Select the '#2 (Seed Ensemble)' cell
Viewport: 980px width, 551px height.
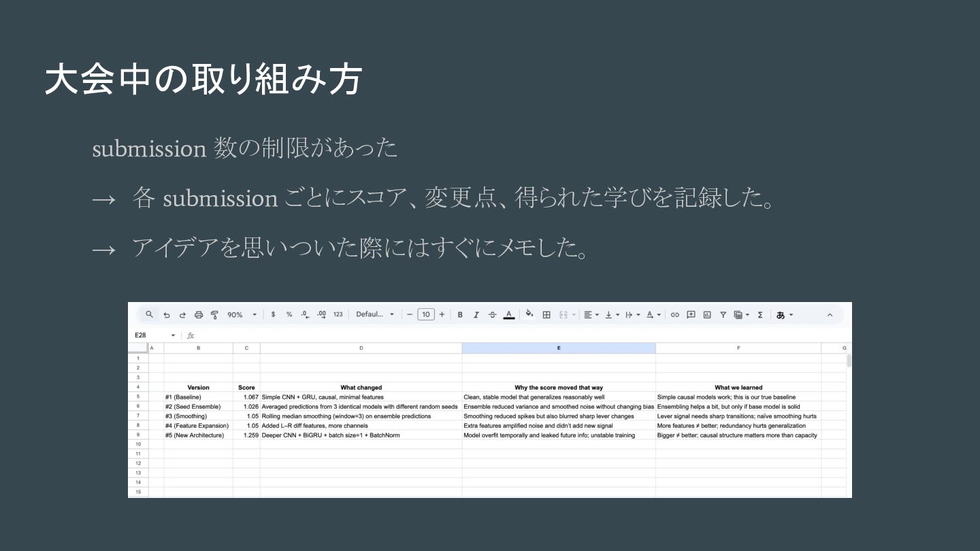(x=198, y=406)
